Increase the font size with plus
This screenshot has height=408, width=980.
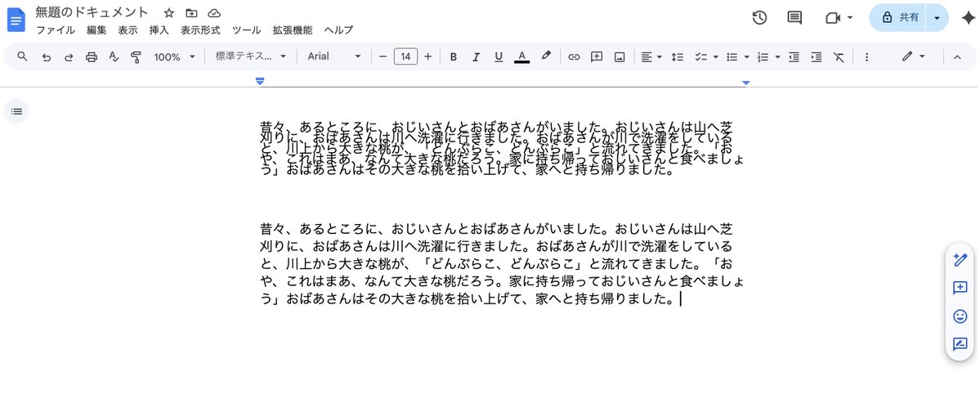click(x=428, y=57)
